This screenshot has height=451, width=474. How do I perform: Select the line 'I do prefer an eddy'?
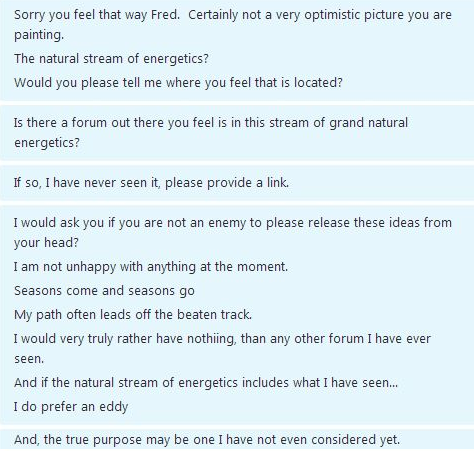pos(71,407)
